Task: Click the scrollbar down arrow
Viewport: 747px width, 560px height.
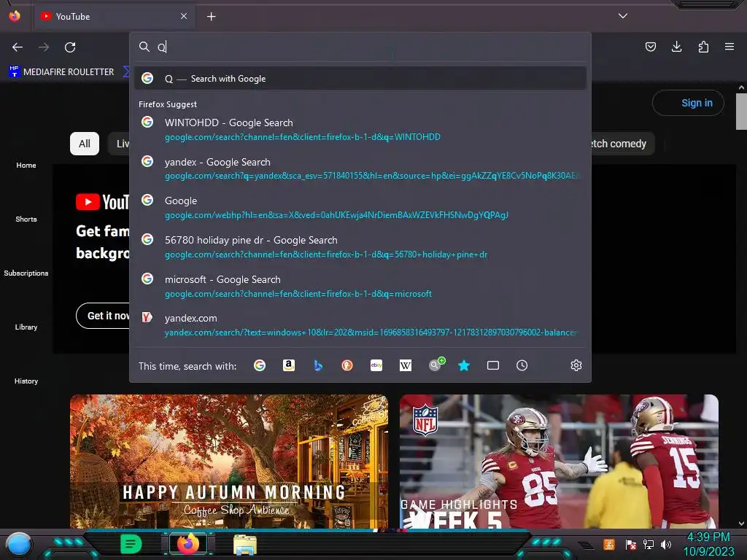Action: click(x=741, y=524)
